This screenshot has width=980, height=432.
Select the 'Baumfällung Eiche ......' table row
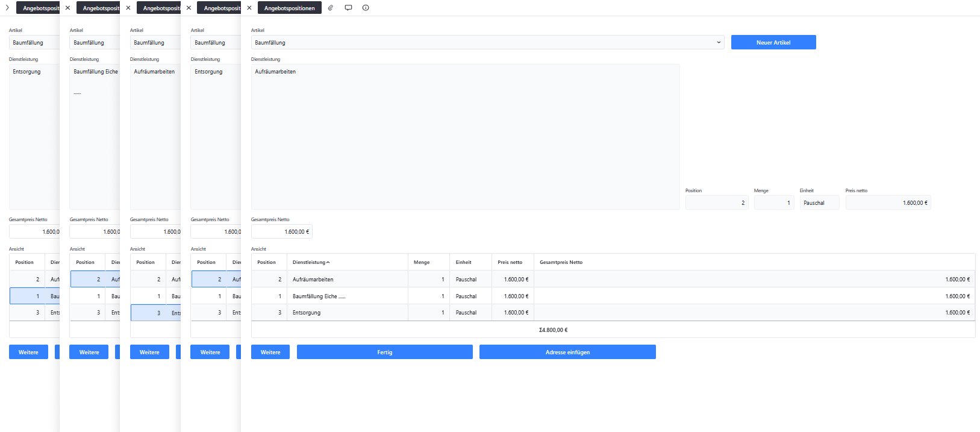pyautogui.click(x=613, y=296)
